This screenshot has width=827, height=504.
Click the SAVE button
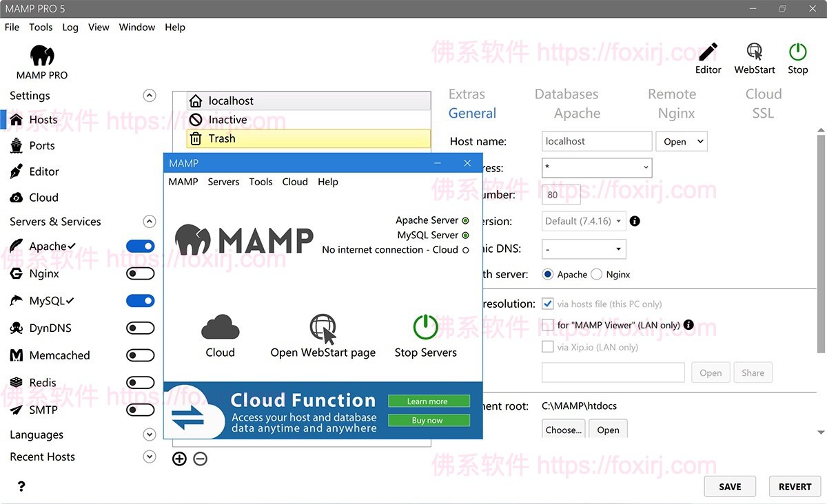730,486
